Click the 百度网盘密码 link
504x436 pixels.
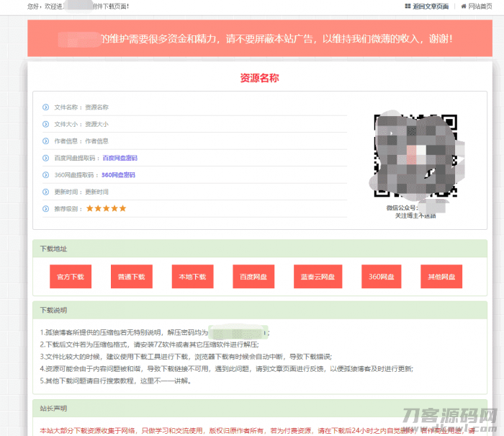point(120,158)
